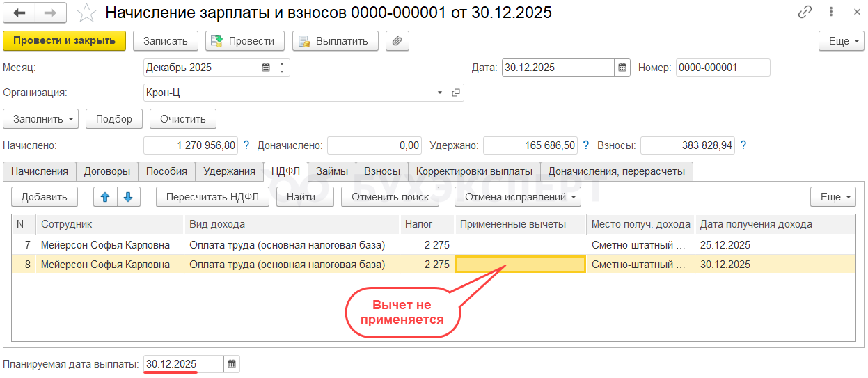This screenshot has width=868, height=378.
Task: Click the Найти... button
Action: [x=305, y=197]
